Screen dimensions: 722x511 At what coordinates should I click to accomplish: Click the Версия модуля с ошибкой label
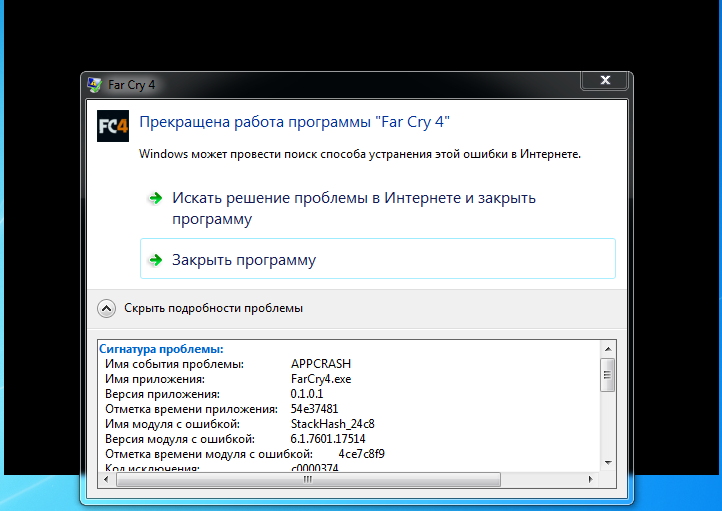(180, 439)
